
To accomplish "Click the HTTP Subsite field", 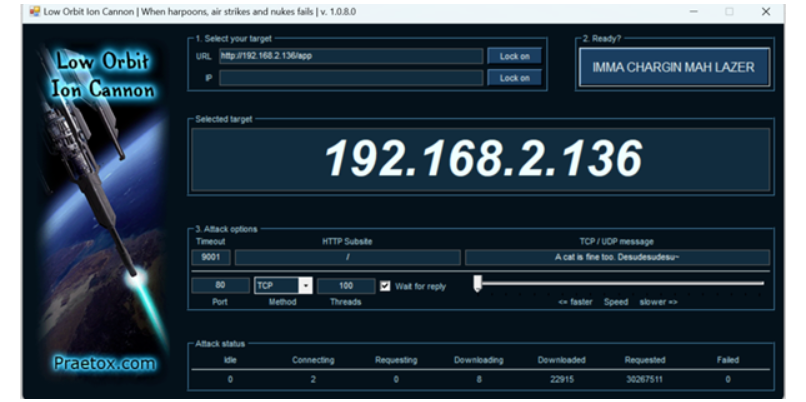I will click(x=347, y=257).
